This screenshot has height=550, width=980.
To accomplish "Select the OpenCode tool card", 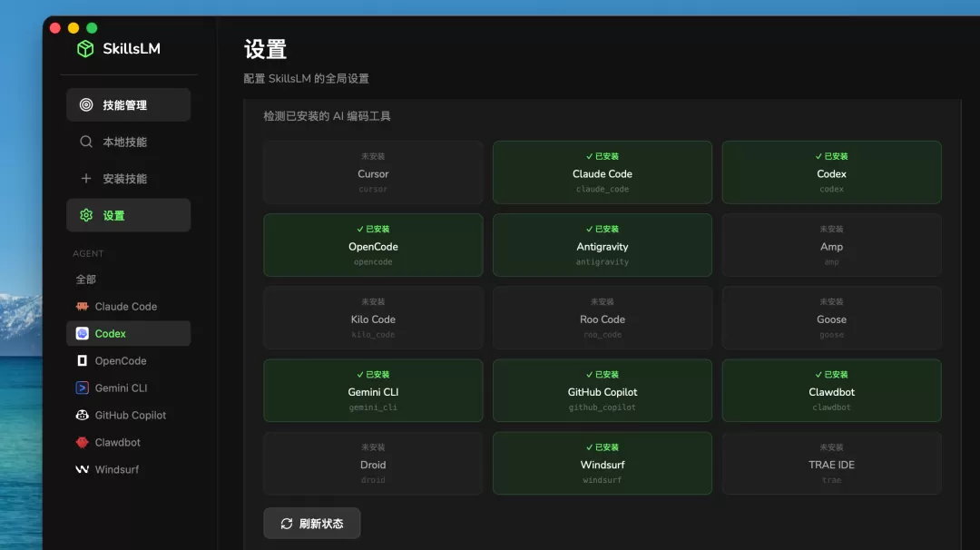I will coord(373,245).
